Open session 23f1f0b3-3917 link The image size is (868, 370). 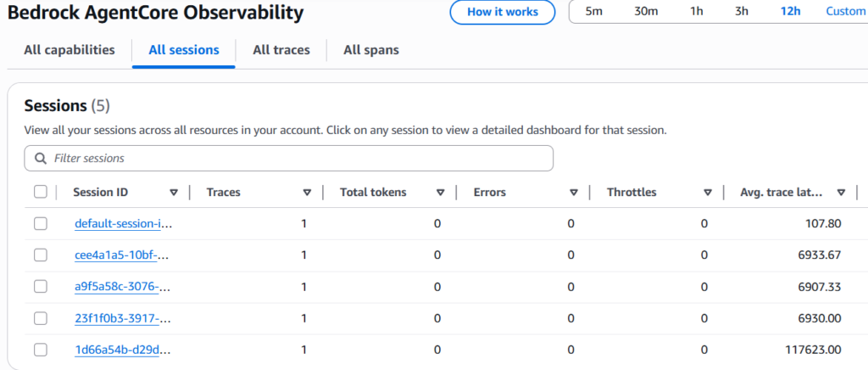[124, 318]
